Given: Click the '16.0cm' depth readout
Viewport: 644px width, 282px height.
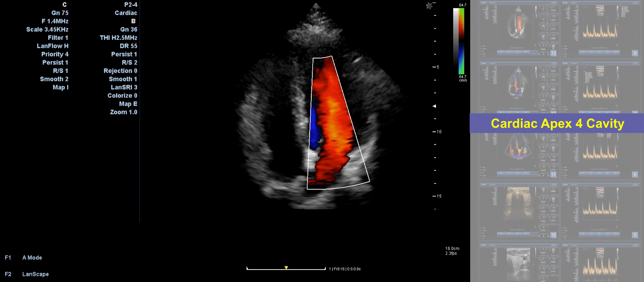Looking at the screenshot, I should click(452, 248).
